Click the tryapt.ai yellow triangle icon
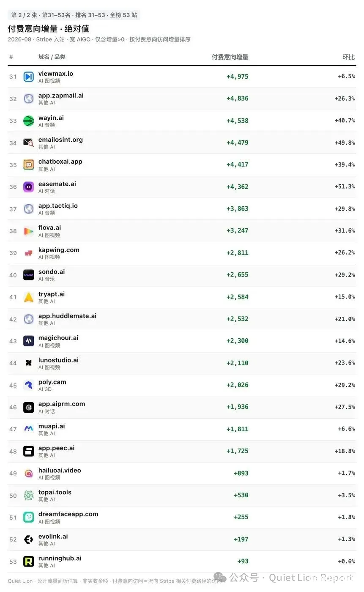Screen dimensions: 364x592 coord(29,297)
